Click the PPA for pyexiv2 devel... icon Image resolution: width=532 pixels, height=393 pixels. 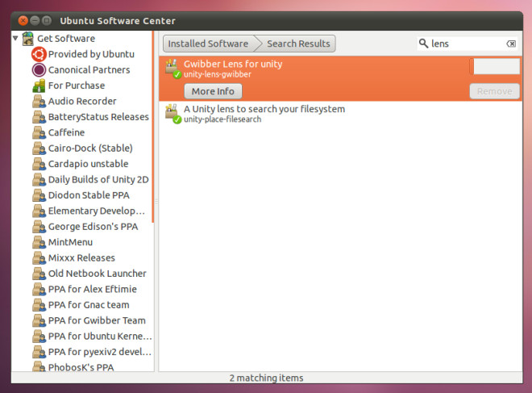coord(39,352)
